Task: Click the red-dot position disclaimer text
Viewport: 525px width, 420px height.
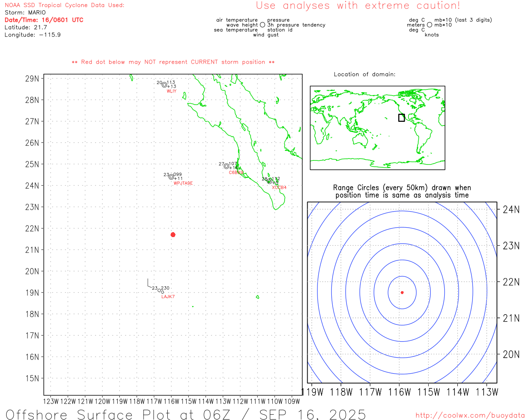Action: coord(173,62)
